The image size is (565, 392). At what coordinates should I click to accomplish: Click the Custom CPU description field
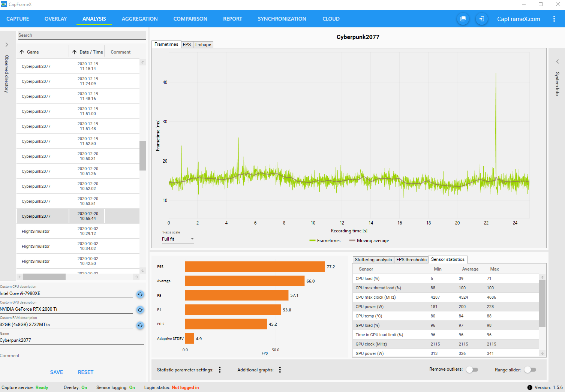pos(66,293)
